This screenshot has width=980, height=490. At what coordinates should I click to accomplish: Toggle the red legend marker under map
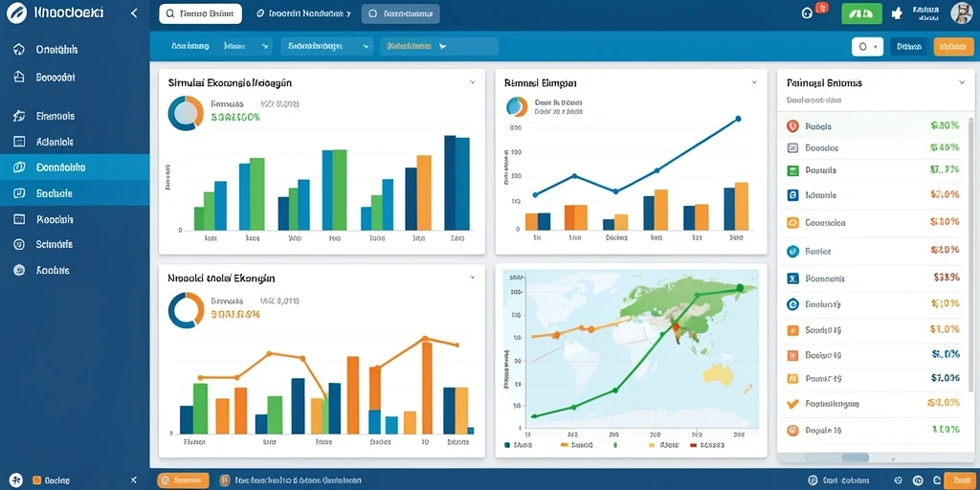coord(693,446)
